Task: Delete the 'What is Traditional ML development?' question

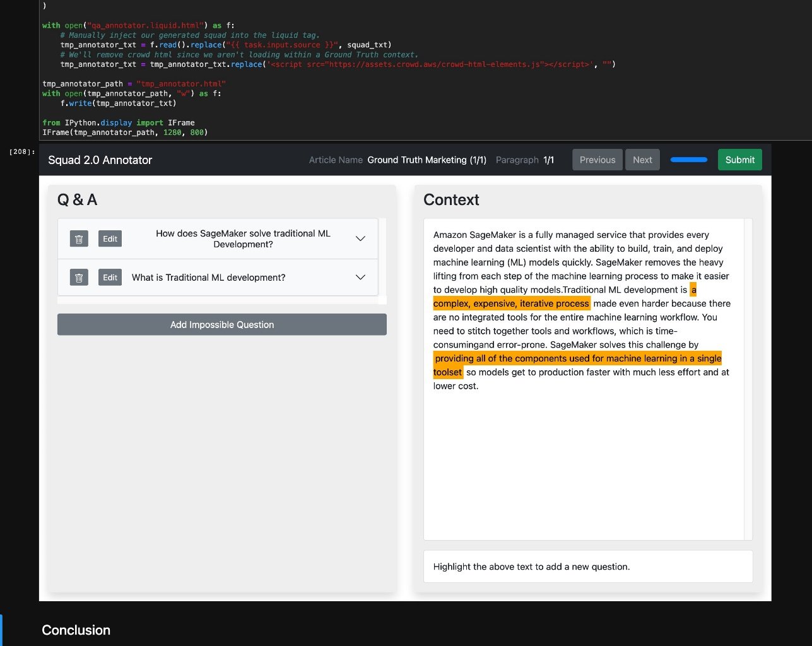Action: [x=79, y=278]
